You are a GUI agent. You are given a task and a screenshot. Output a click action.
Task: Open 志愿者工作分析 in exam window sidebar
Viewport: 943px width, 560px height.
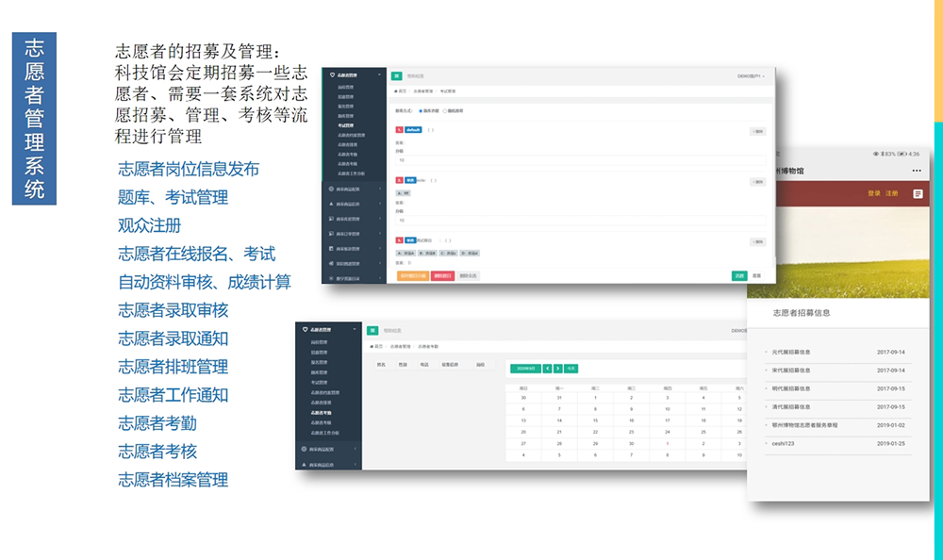pos(351,173)
